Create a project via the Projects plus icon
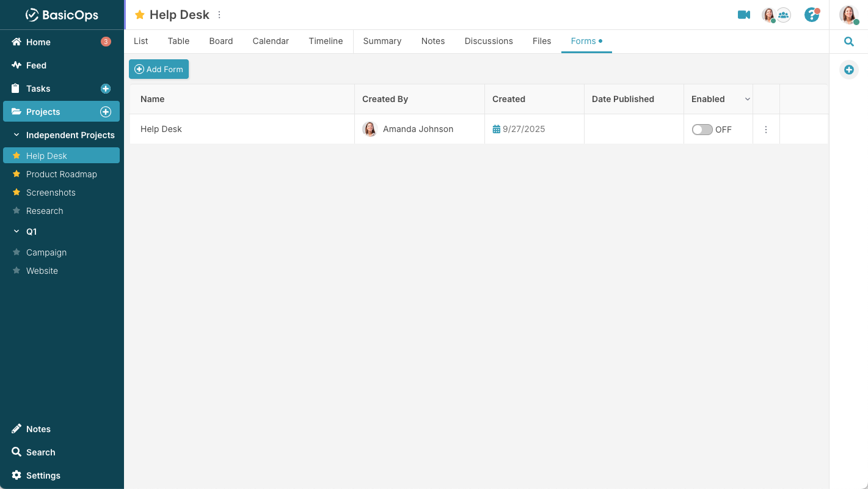Image resolution: width=868 pixels, height=489 pixels. point(105,111)
